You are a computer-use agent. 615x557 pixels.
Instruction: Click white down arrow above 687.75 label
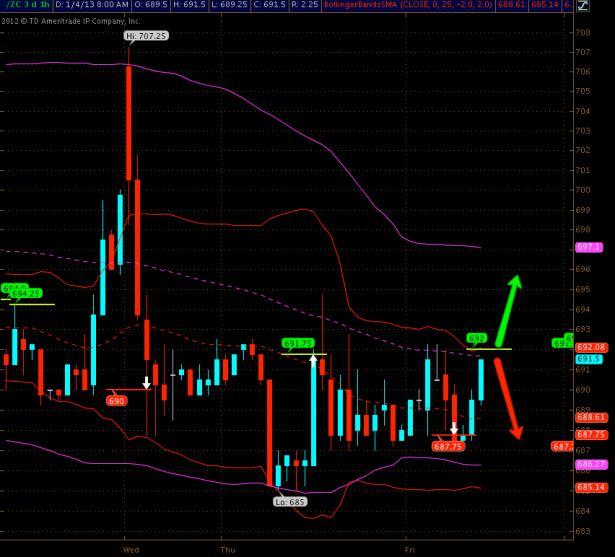tap(453, 430)
